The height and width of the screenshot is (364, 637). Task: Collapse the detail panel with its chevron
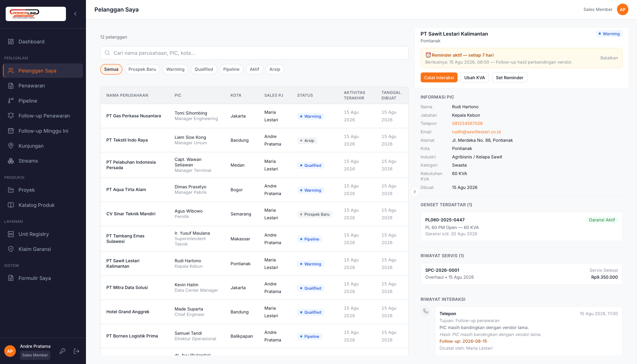(x=415, y=192)
